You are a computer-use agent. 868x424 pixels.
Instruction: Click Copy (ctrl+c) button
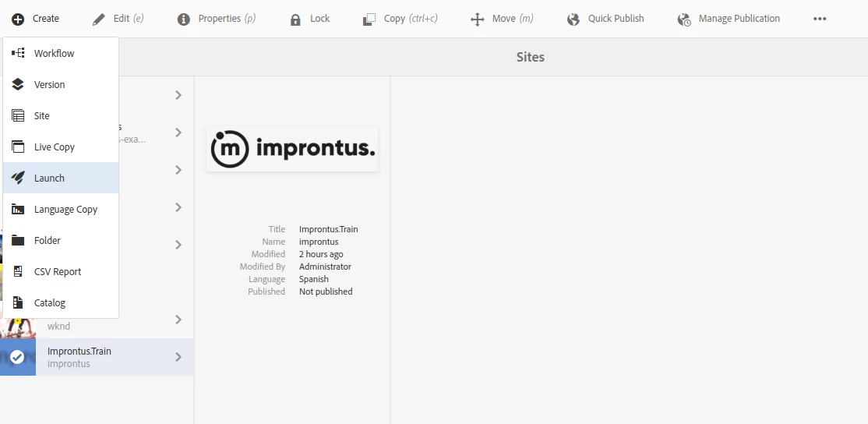[x=400, y=19]
